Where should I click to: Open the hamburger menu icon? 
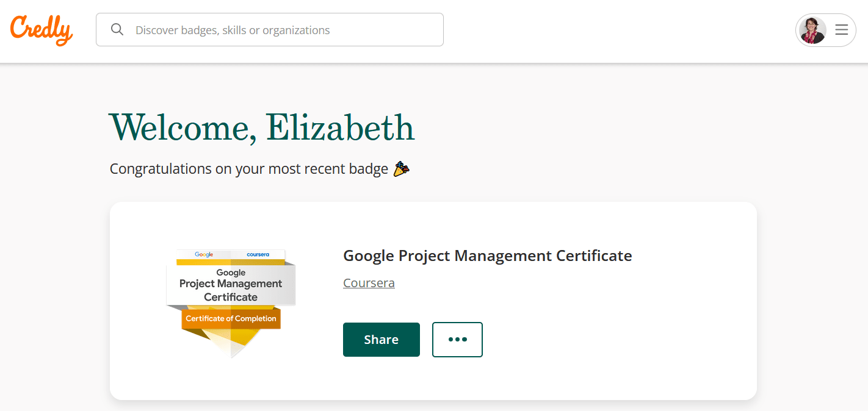(842, 30)
